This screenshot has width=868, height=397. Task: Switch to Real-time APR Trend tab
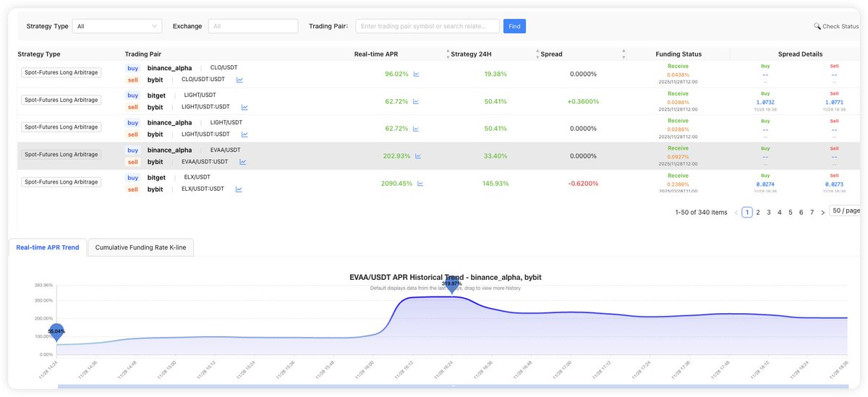(48, 247)
